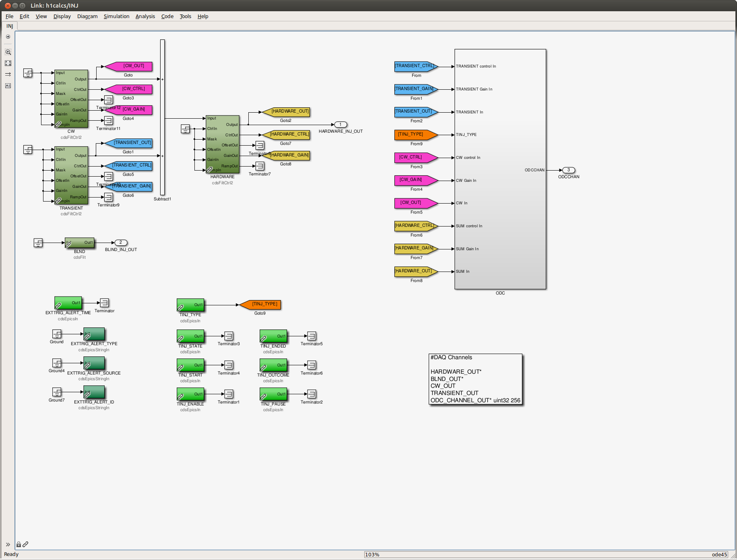The width and height of the screenshot is (737, 560).
Task: Select the TINJ_OUTCOME EPICS block
Action: pos(273,365)
